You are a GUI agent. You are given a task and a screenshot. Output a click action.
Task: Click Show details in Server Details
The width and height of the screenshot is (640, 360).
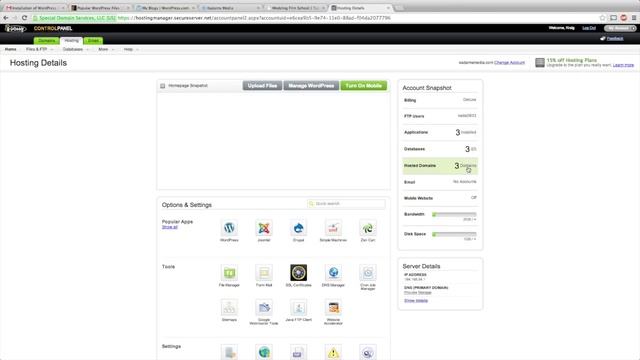pos(416,300)
